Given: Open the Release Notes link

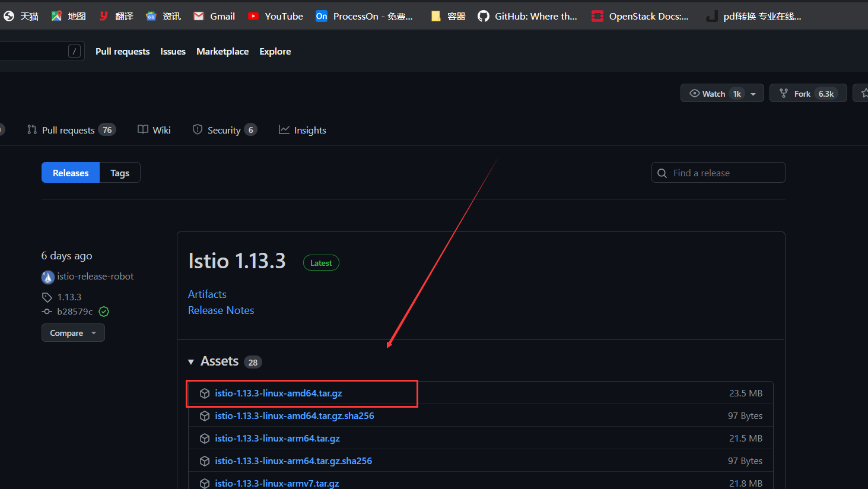Looking at the screenshot, I should pyautogui.click(x=221, y=310).
